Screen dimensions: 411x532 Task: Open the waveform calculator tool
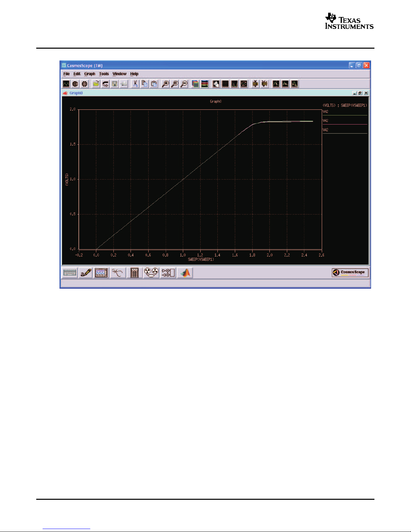135,273
